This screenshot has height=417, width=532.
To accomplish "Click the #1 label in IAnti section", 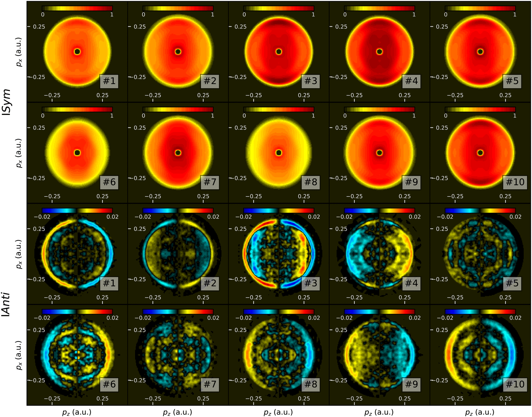I will (x=109, y=283).
